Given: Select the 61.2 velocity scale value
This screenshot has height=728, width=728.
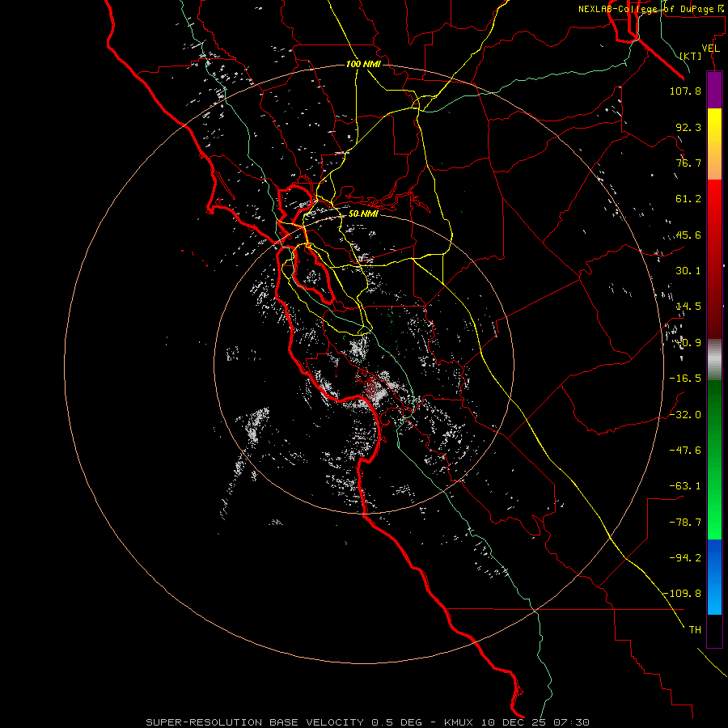Looking at the screenshot, I should coord(688,199).
